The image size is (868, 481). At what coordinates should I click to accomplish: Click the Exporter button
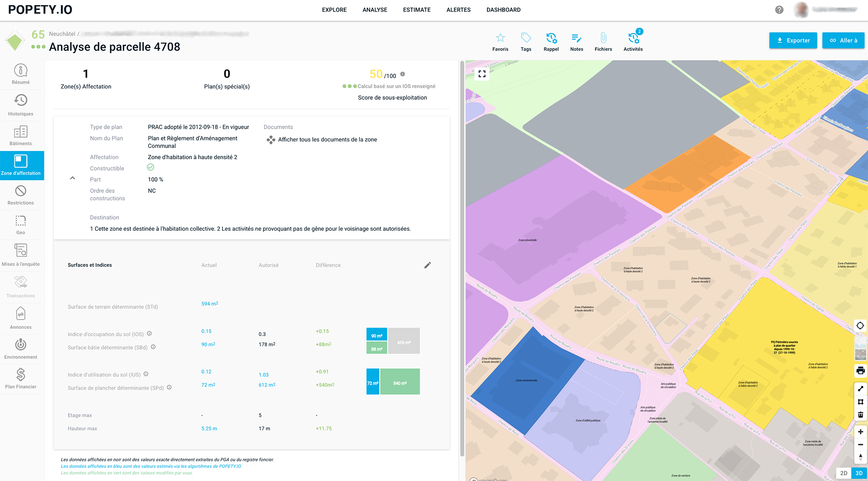pyautogui.click(x=793, y=40)
